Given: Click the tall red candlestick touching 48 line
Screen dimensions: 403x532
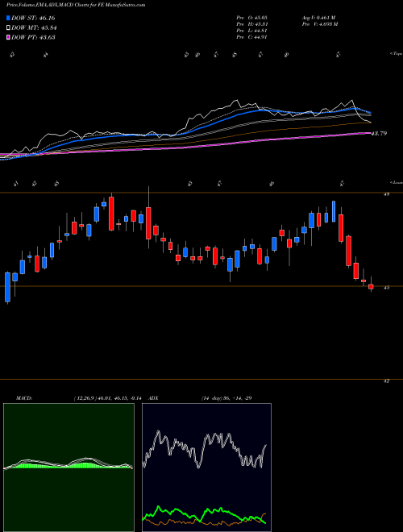Looking at the screenshot, I should point(111,214).
